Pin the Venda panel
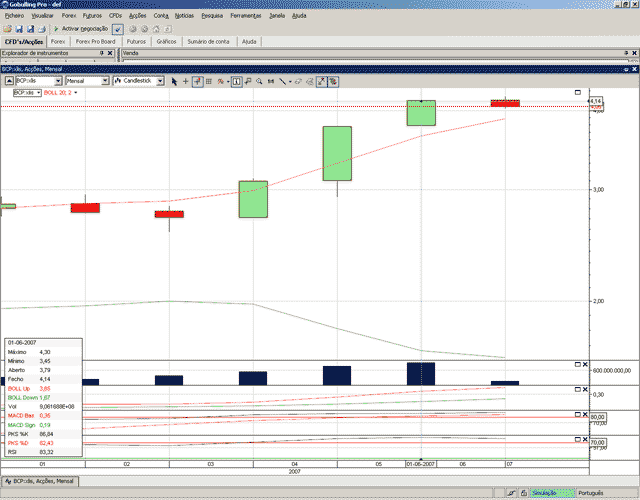This screenshot has height=500, width=640. (x=627, y=53)
